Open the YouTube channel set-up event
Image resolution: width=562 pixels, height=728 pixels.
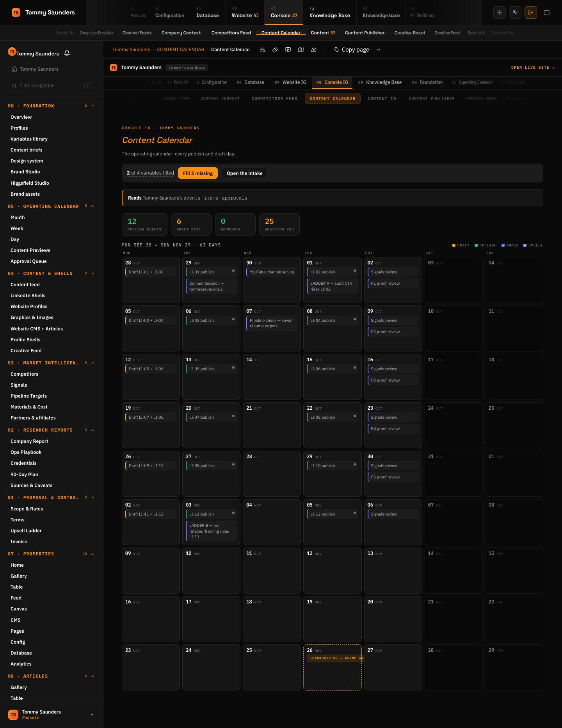(x=272, y=272)
